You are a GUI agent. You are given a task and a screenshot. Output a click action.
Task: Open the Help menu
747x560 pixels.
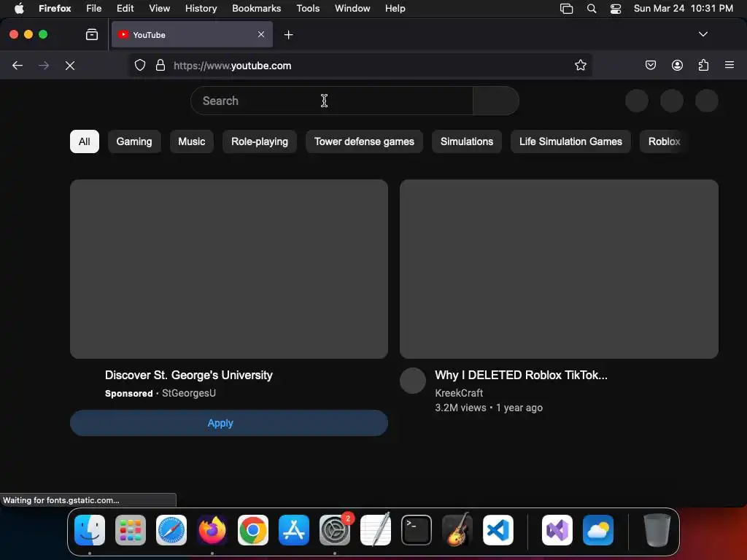395,8
